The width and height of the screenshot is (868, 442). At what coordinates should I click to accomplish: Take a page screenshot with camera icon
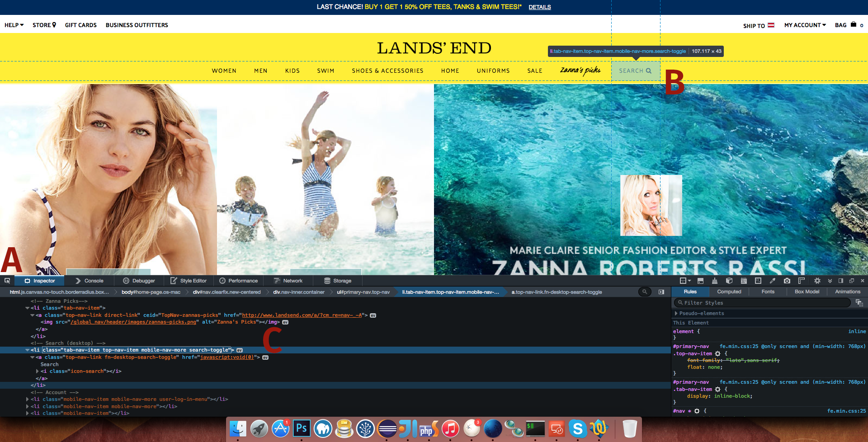point(787,281)
